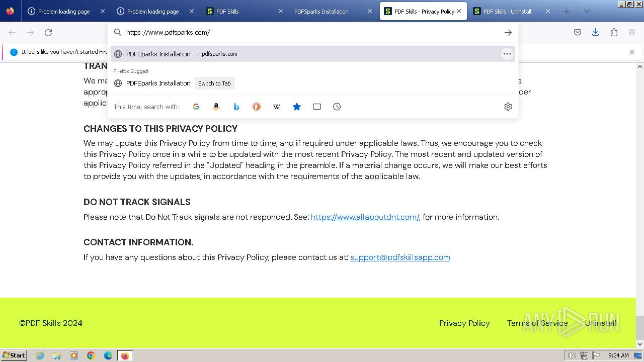Click the CHANGES TO THIS PRIVACY POLICY heading

(160, 129)
